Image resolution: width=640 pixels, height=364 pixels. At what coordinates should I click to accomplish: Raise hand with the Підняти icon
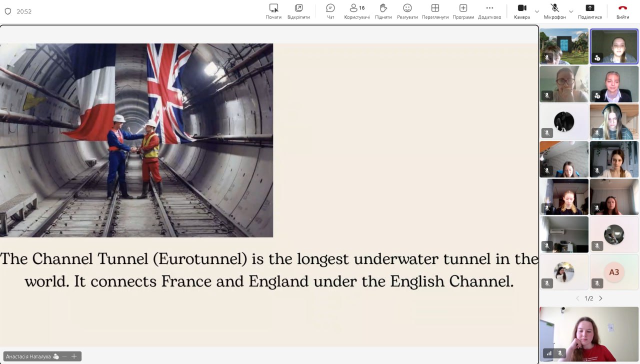(383, 11)
